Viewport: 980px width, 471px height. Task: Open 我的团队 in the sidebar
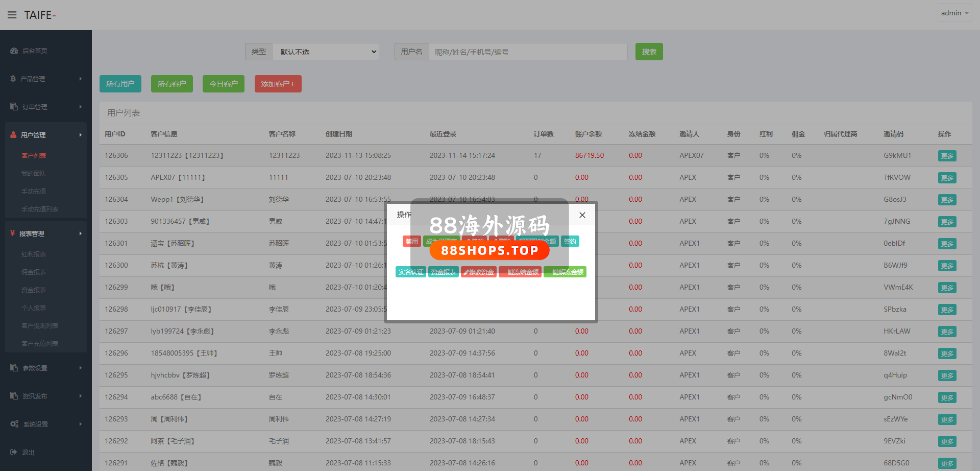pyautogui.click(x=34, y=174)
